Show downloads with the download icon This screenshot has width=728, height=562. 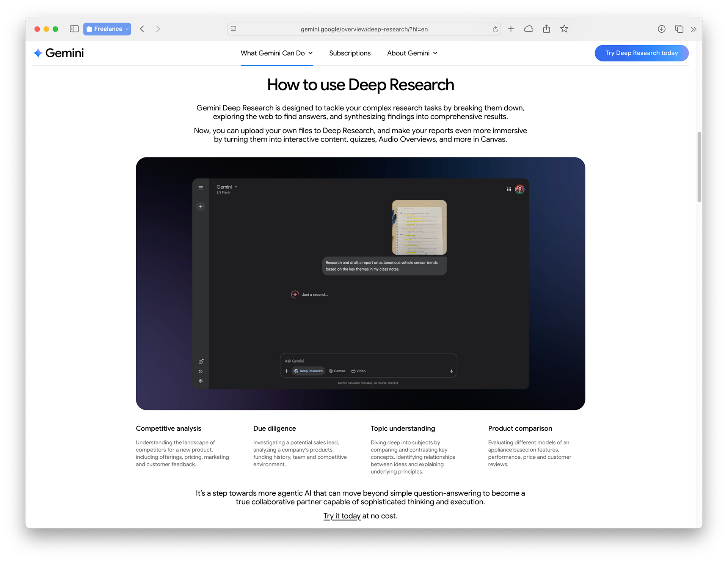coord(662,29)
